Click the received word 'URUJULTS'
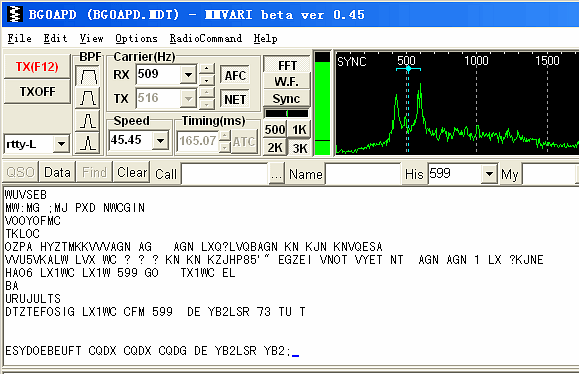Image resolution: width=579 pixels, height=374 pixels. [33, 299]
